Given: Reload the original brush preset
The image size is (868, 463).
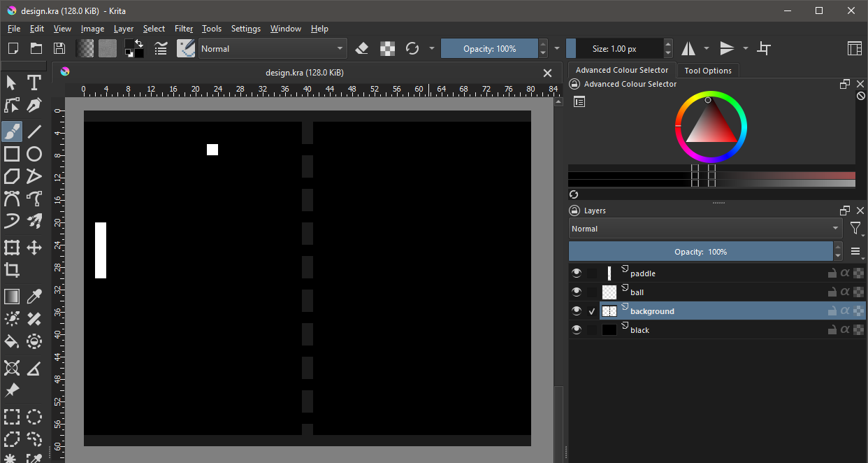Looking at the screenshot, I should pos(412,48).
